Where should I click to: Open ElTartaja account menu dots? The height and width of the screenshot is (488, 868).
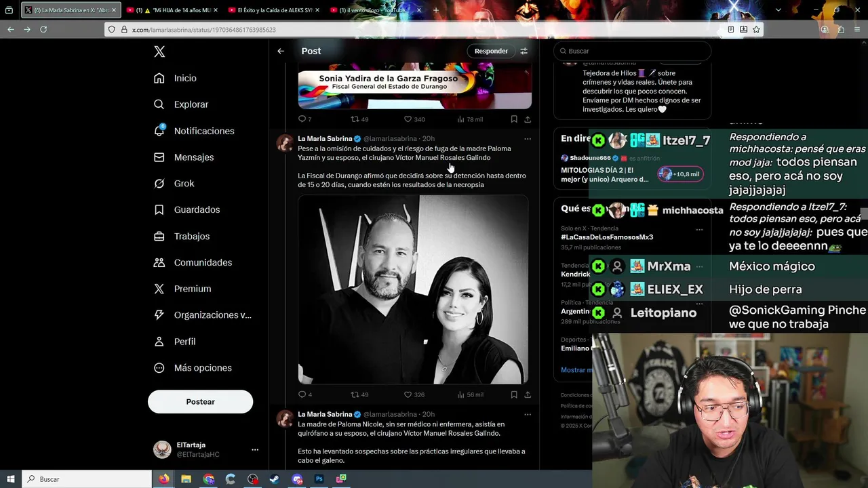point(255,449)
